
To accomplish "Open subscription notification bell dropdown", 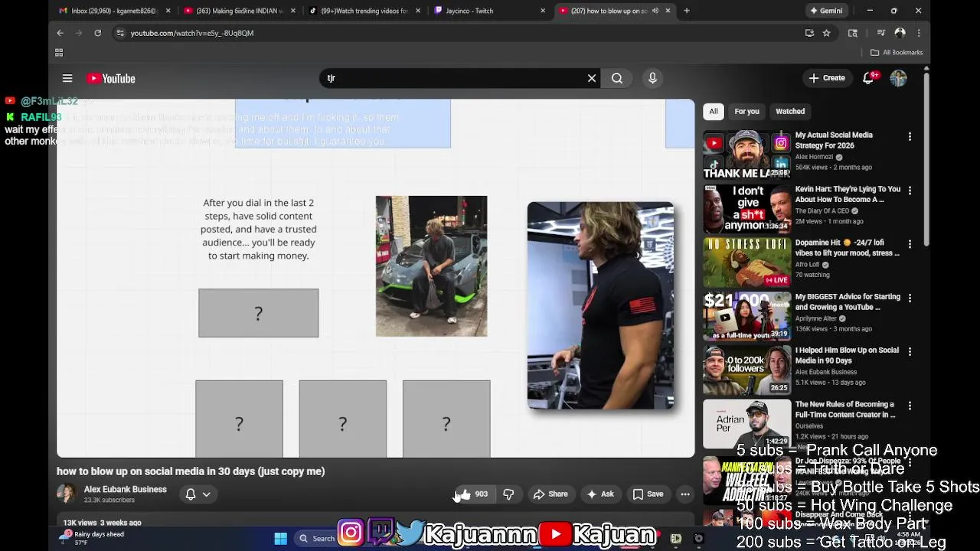I will pos(198,494).
